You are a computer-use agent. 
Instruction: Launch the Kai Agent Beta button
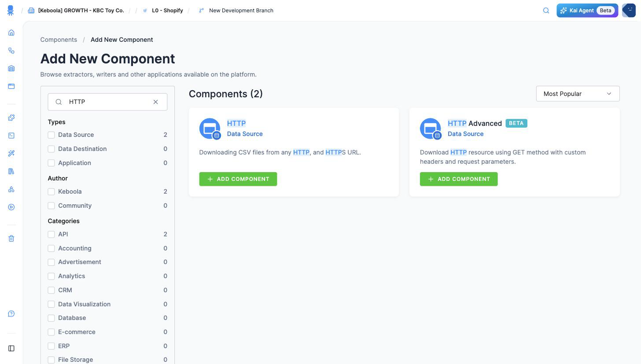point(587,11)
